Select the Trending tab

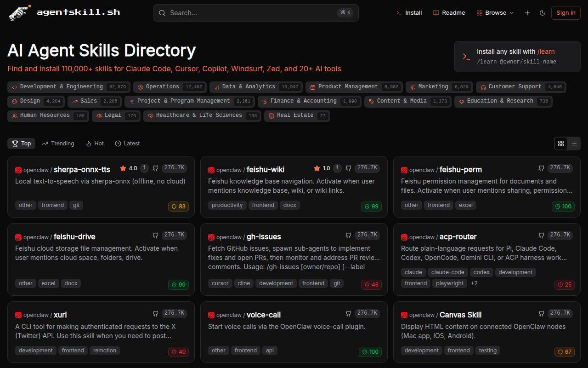[x=58, y=144]
